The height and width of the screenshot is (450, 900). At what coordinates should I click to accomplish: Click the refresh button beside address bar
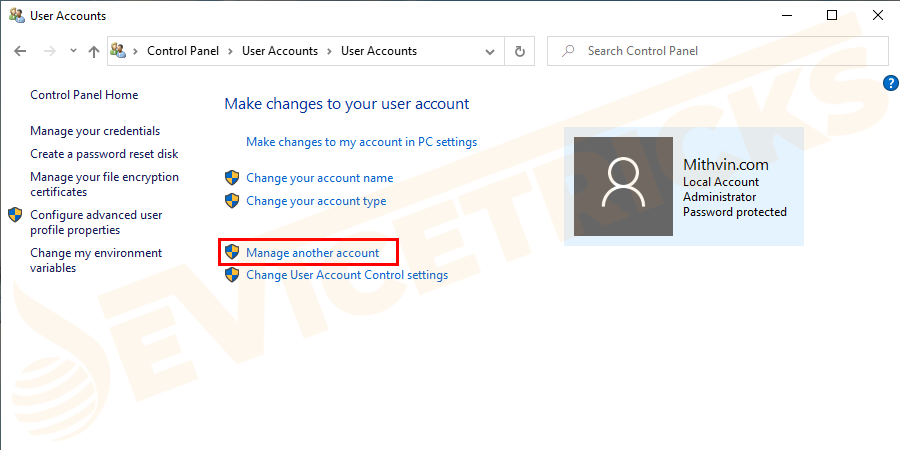(x=519, y=51)
